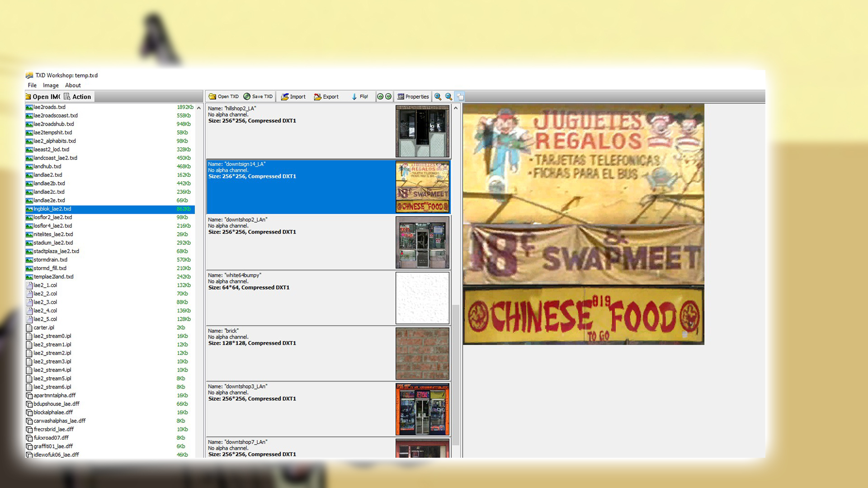The image size is (868, 488).
Task: Click the Open TXD toolbar button
Action: (x=223, y=97)
